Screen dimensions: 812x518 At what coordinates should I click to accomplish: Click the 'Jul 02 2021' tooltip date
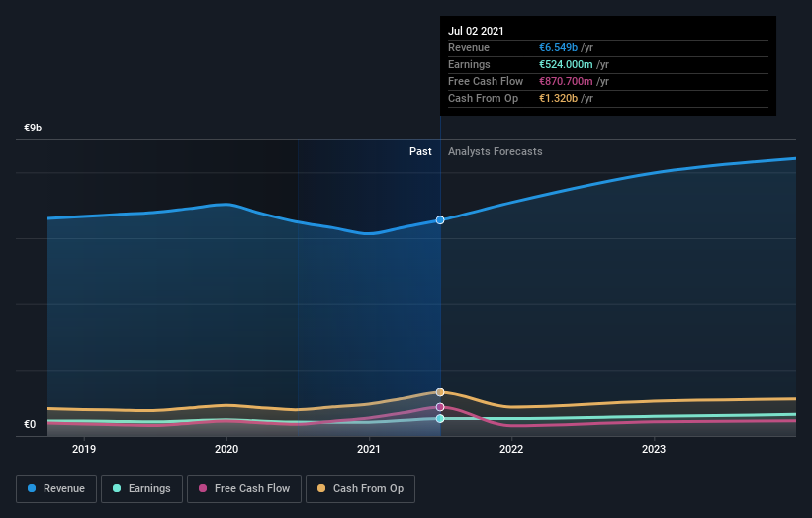point(476,31)
